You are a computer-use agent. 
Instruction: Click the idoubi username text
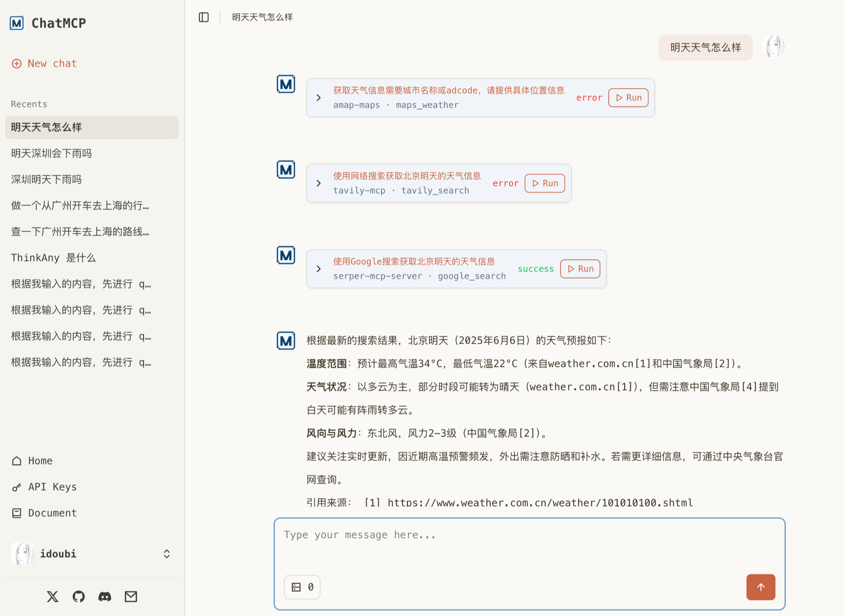coord(58,554)
